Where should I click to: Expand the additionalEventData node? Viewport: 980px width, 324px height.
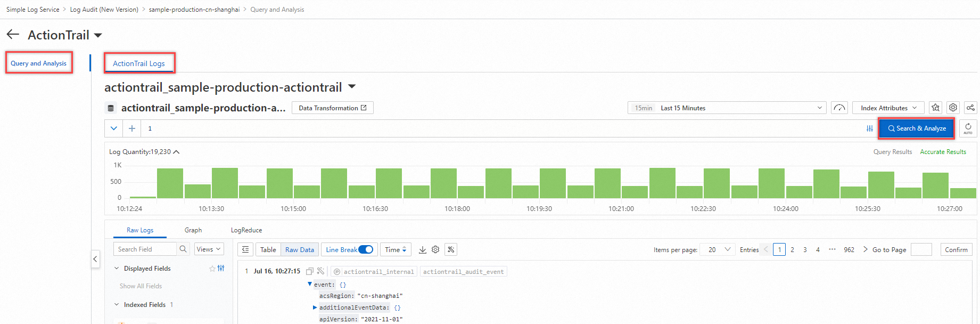pos(315,307)
